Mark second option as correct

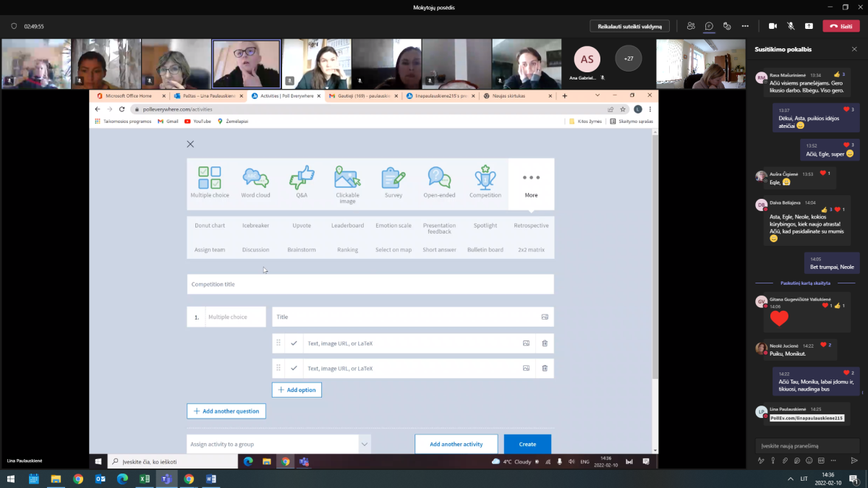pos(294,369)
